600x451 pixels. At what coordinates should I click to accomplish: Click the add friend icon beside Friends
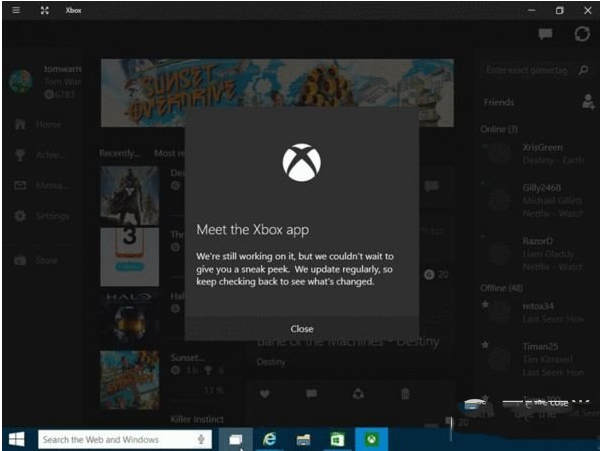[x=588, y=101]
